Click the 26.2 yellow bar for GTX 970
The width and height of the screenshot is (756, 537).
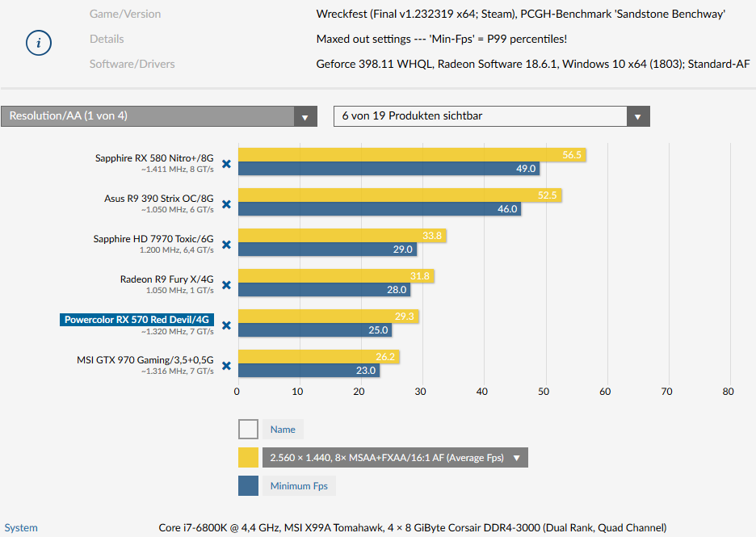point(319,357)
